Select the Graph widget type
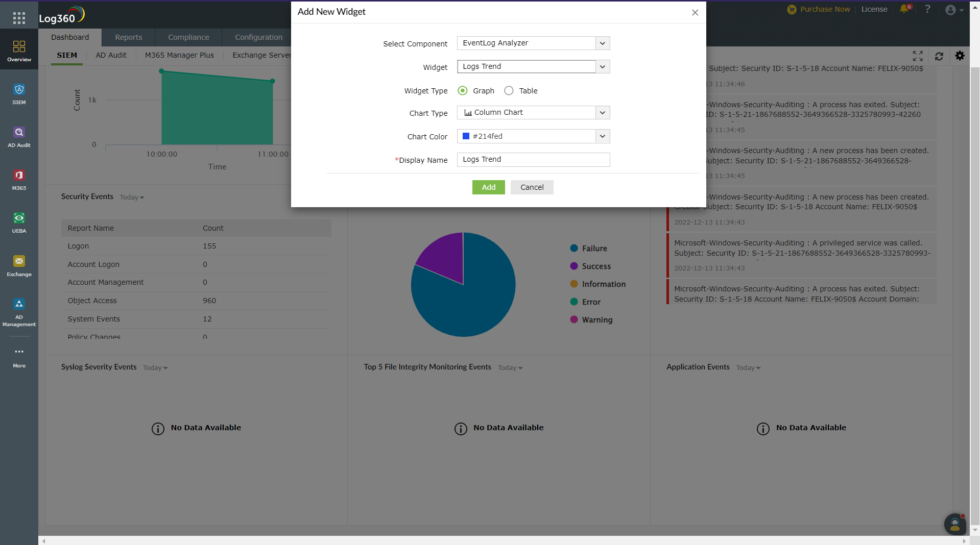The height and width of the screenshot is (545, 980). (463, 90)
